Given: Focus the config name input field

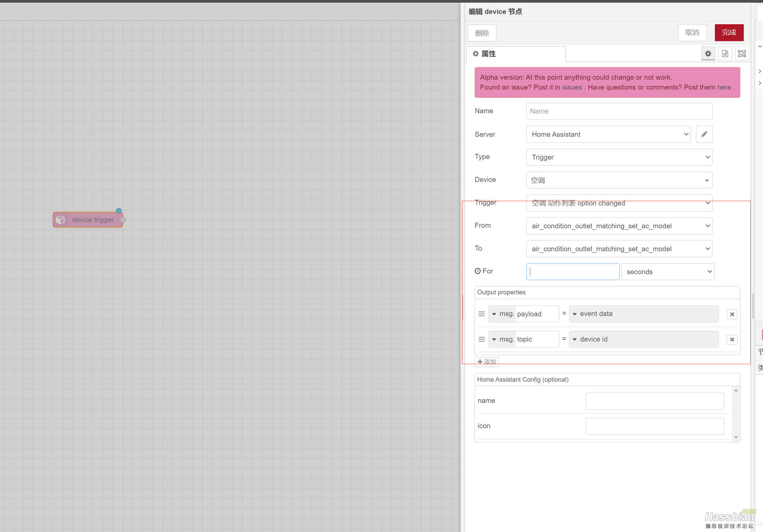Looking at the screenshot, I should 654,401.
